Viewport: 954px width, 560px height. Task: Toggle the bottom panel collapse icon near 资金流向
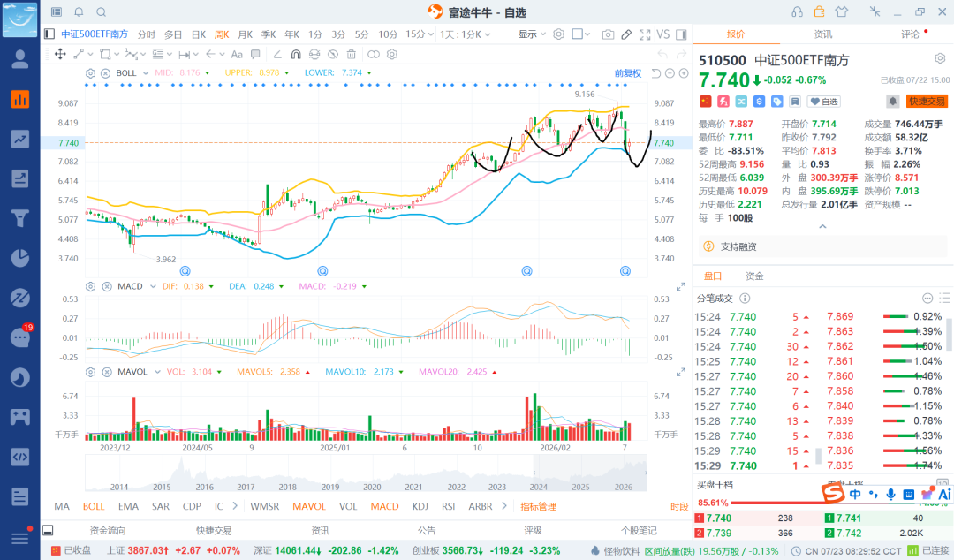48,530
